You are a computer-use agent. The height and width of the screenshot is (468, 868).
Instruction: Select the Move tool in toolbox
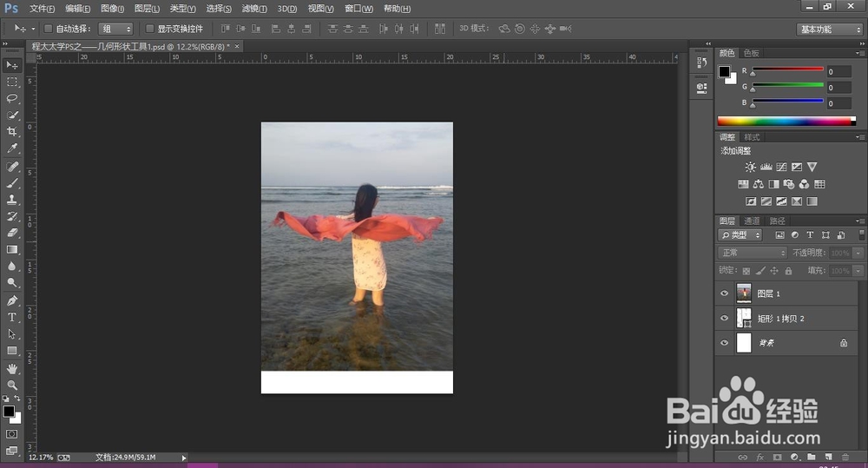click(11, 65)
